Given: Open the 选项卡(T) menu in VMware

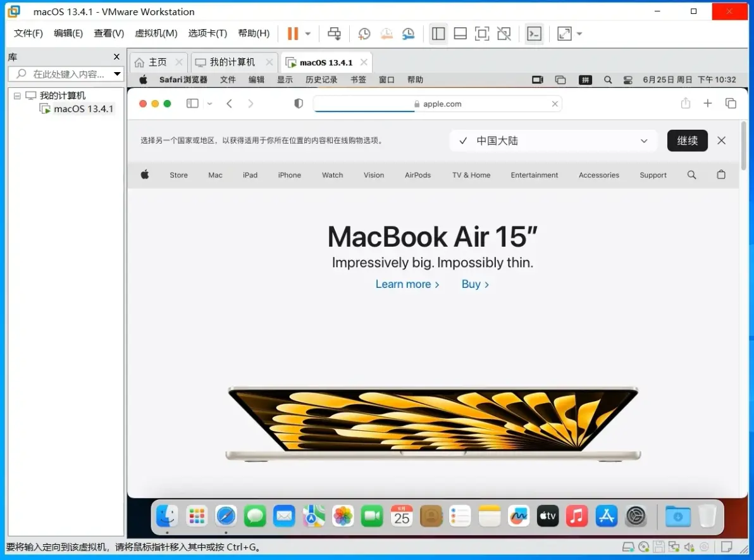Looking at the screenshot, I should 207,33.
